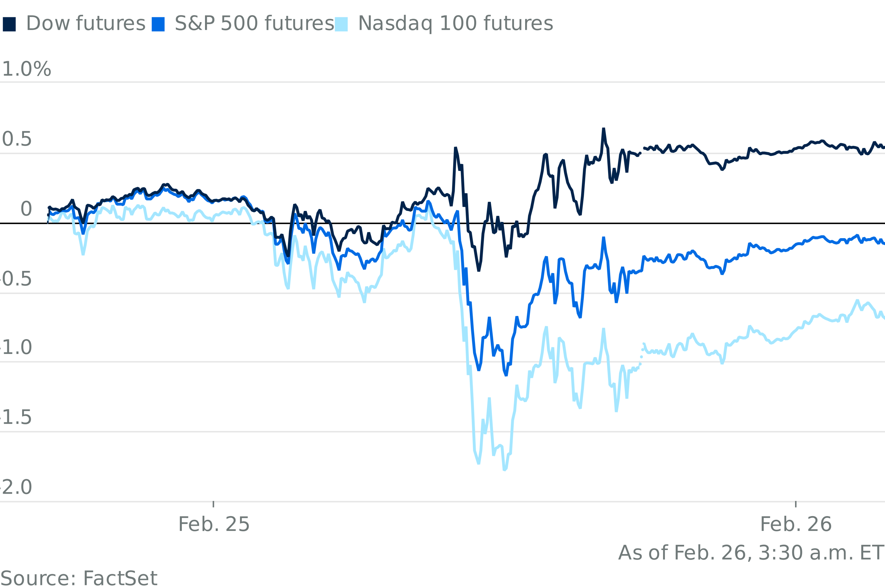
Task: Click the Dow futures dark navy swatch
Action: coord(9,24)
